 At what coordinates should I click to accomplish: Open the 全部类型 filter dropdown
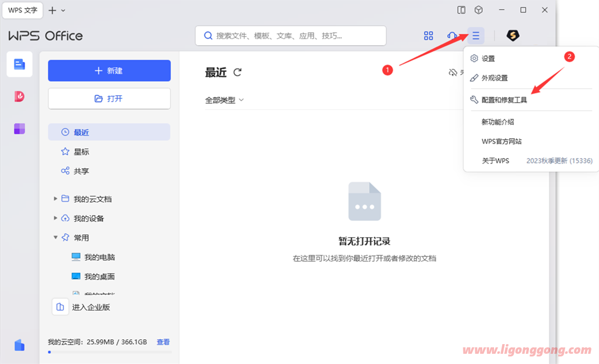point(224,100)
